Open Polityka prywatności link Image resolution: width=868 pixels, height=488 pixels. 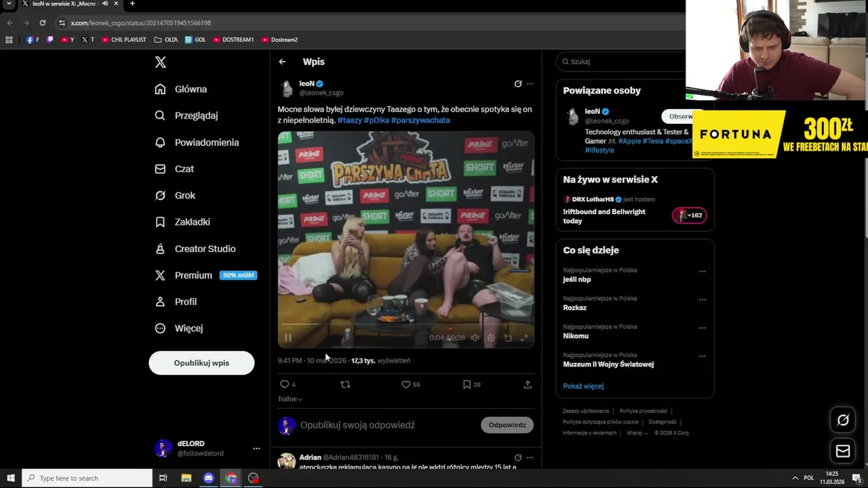[x=643, y=411]
